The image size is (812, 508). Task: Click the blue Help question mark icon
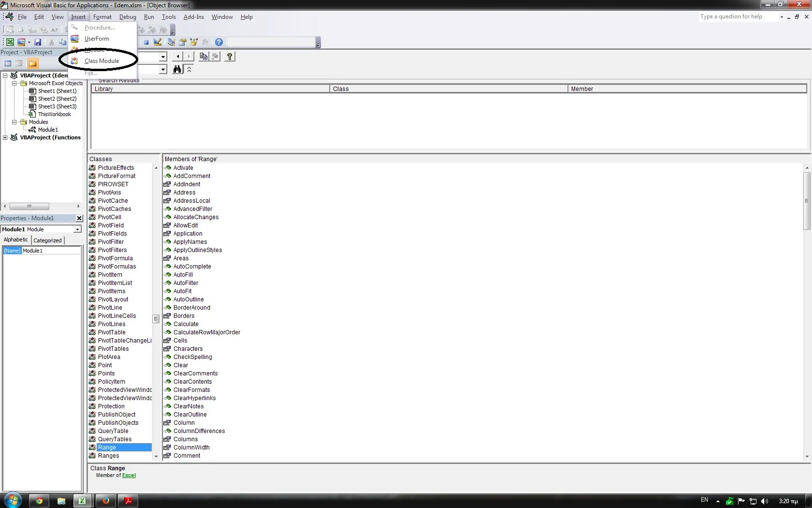click(219, 42)
